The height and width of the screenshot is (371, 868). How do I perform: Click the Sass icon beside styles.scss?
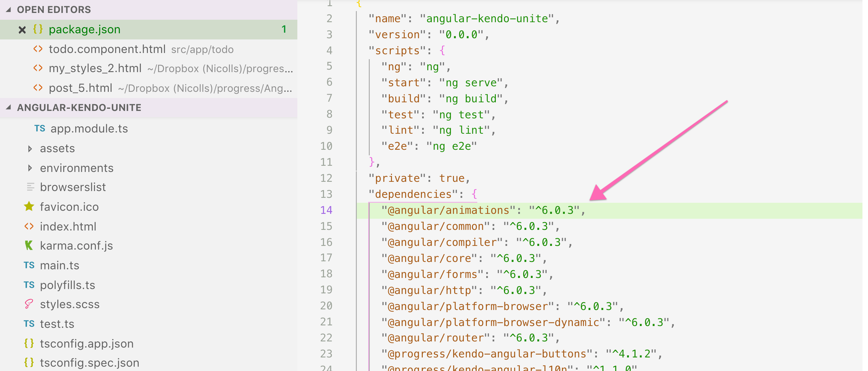(29, 304)
